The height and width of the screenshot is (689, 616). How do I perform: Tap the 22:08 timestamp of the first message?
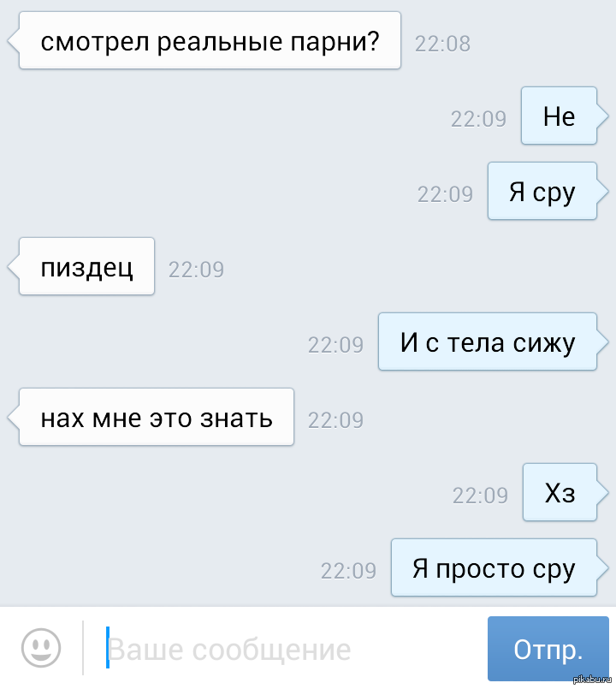click(442, 44)
